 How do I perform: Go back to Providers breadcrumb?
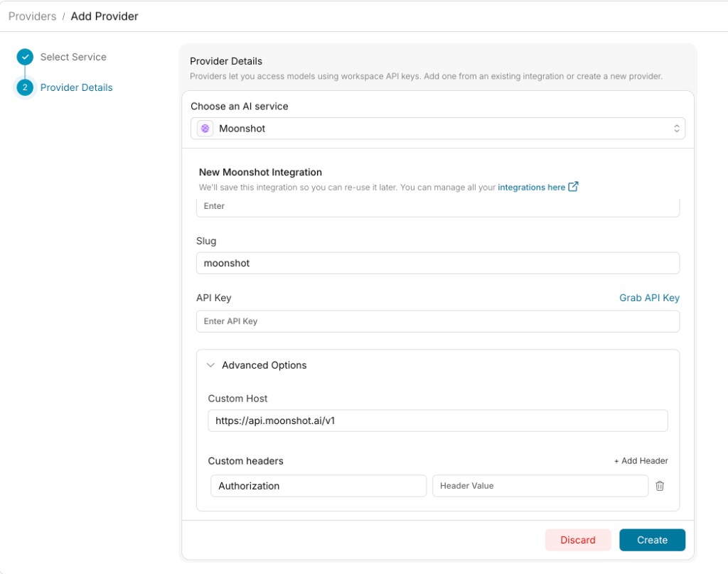click(x=32, y=16)
